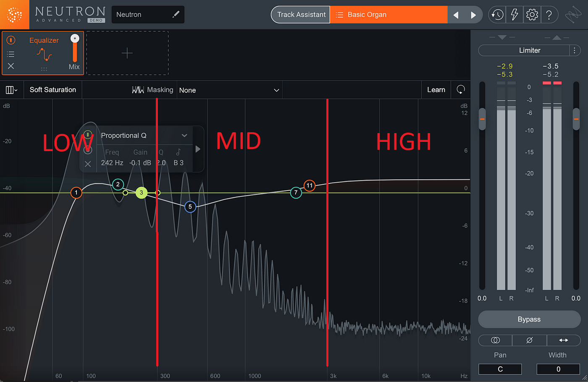Expand the band popup with right arrow
The height and width of the screenshot is (382, 588).
(x=198, y=149)
